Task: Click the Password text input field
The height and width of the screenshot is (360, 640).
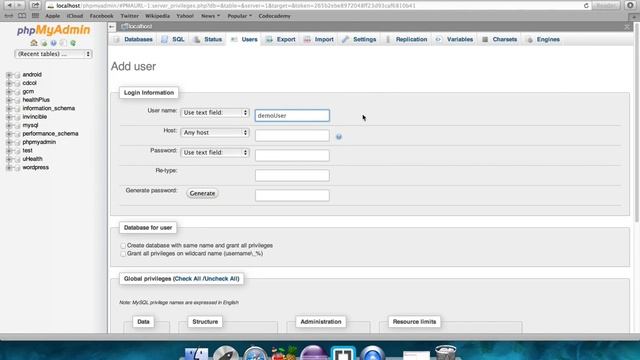Action: pos(292,156)
